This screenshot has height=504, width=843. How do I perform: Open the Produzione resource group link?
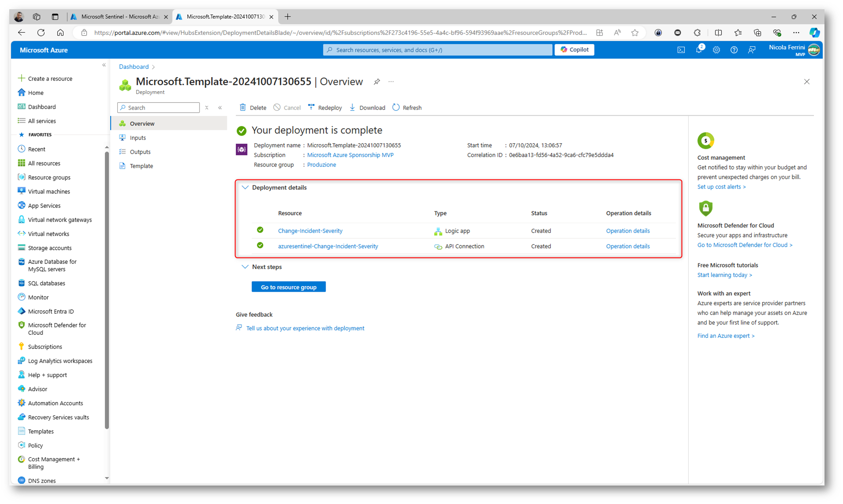click(x=321, y=164)
